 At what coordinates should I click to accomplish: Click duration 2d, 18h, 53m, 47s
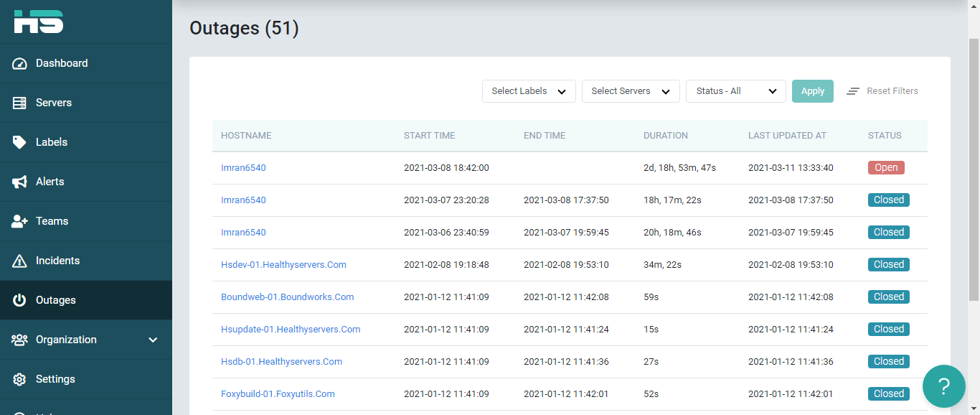click(x=679, y=167)
